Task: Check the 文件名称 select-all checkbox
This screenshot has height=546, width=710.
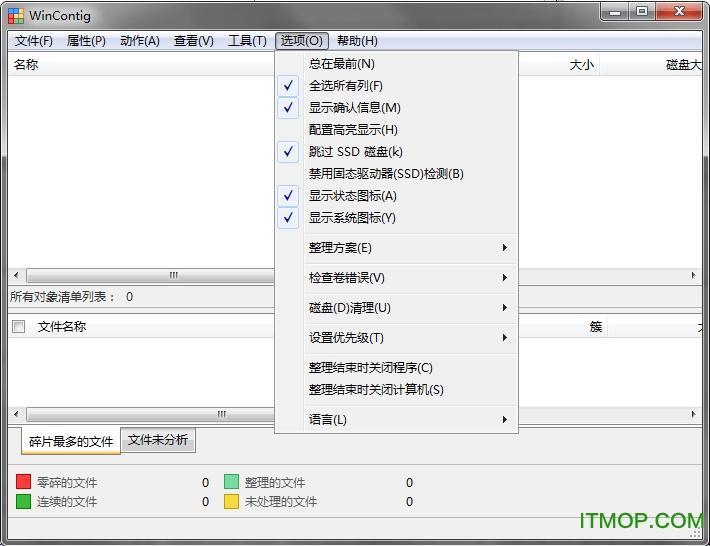Action: [19, 326]
